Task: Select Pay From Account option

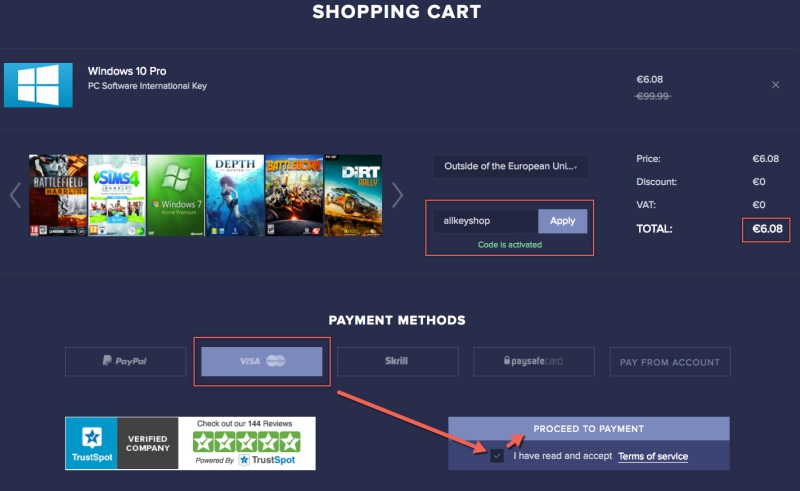Action: pyautogui.click(x=670, y=361)
